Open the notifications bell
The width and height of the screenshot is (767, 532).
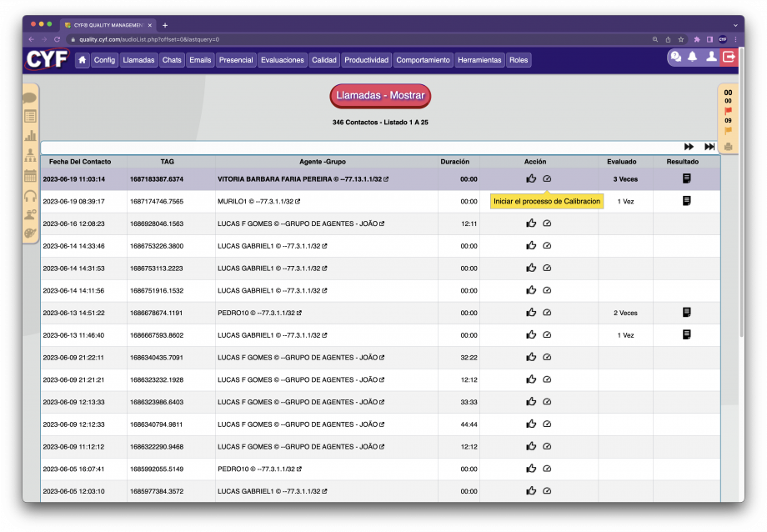click(692, 57)
